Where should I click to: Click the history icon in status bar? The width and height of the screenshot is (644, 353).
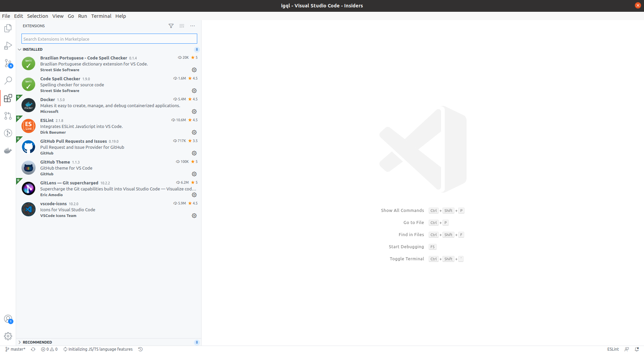tap(141, 349)
